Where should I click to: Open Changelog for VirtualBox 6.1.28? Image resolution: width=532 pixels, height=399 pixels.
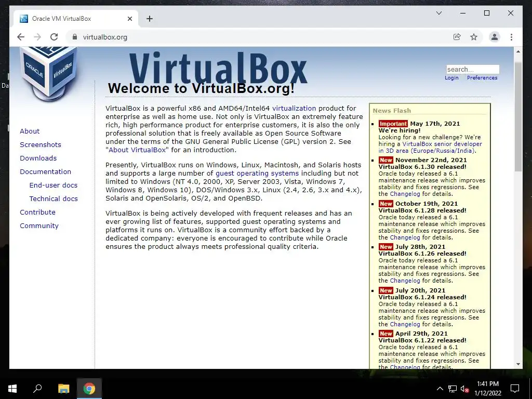click(405, 237)
